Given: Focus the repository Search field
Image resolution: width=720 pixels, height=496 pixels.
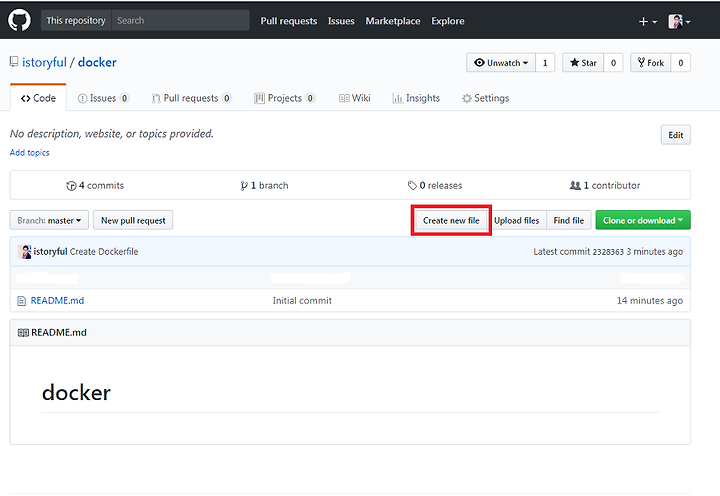Looking at the screenshot, I should (180, 21).
